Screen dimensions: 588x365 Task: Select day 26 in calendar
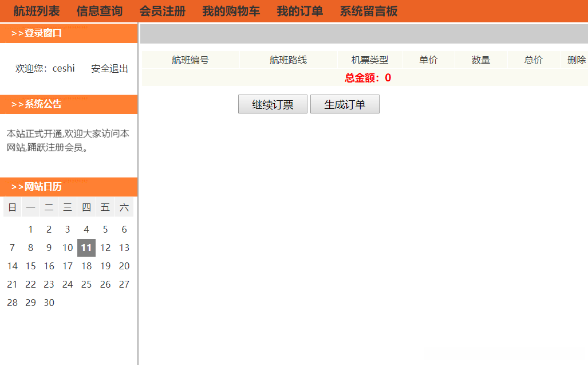pyautogui.click(x=105, y=284)
